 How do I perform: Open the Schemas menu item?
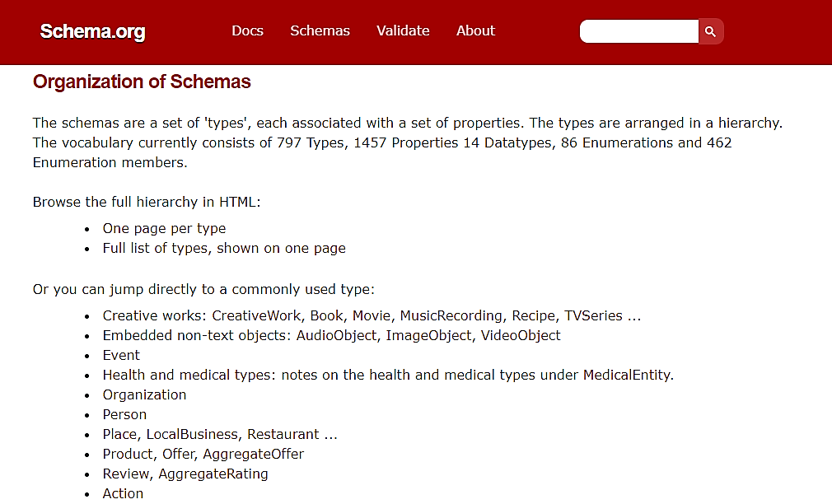tap(320, 30)
